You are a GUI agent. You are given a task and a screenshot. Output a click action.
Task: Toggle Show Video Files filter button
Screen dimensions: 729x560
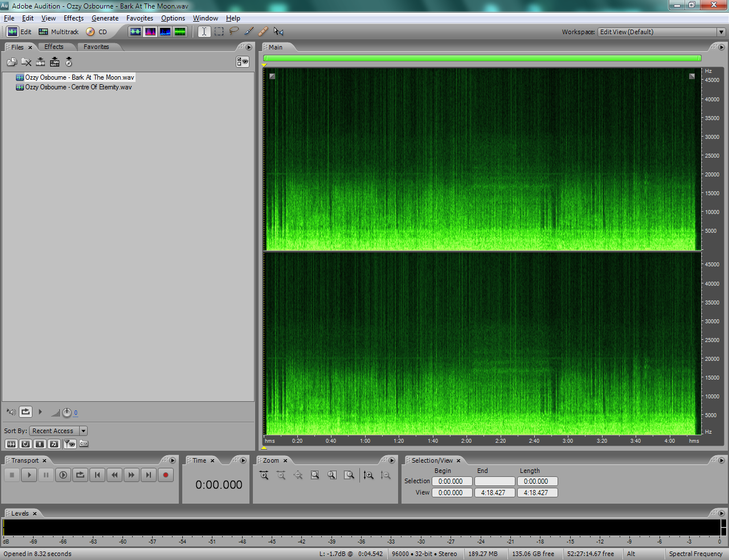point(39,444)
